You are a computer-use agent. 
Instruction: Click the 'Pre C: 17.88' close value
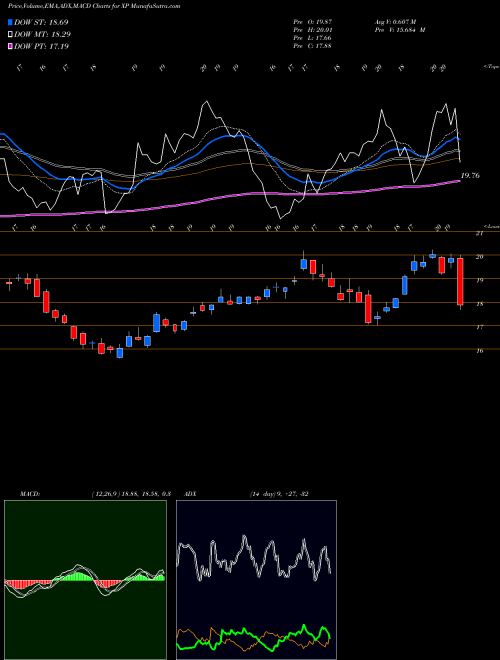click(x=313, y=45)
